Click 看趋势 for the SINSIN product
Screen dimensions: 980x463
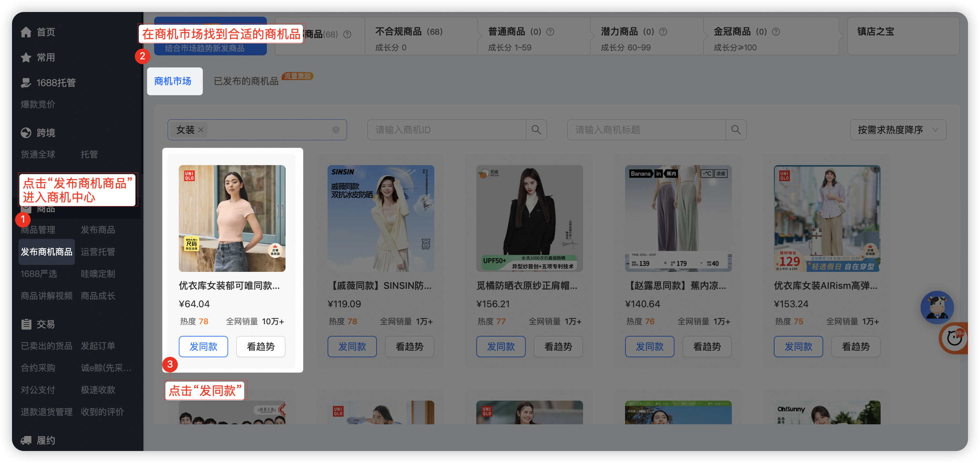coord(409,346)
